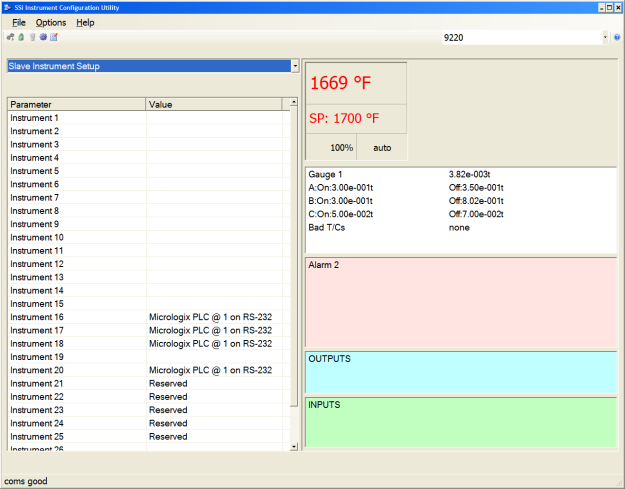Expand the Slave Instrument Setup dropdown
Viewport: 625px width, 489px height.
(x=295, y=66)
